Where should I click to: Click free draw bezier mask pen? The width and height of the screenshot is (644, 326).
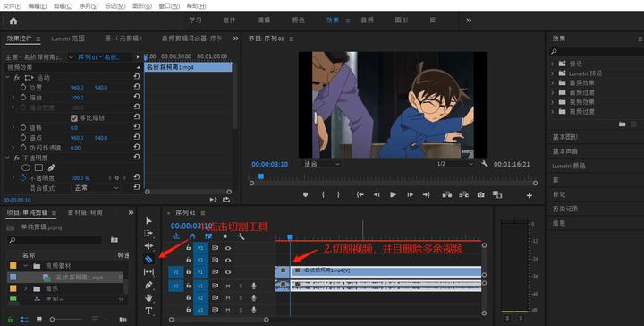pos(51,167)
